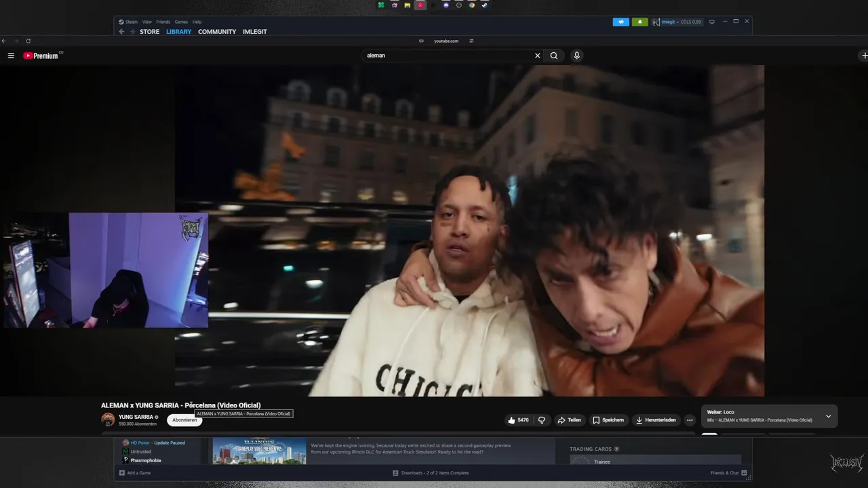Share the video with Teilen

coord(569,420)
